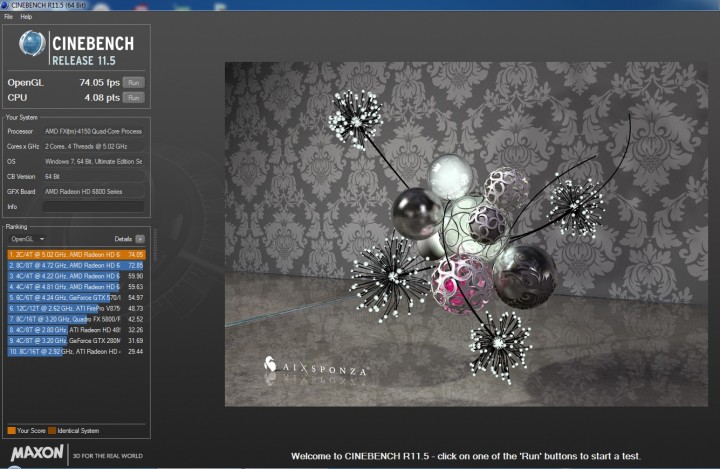
Task: Select ranking row 10 8C/16T @ 2.92 GHz
Action: [76, 351]
